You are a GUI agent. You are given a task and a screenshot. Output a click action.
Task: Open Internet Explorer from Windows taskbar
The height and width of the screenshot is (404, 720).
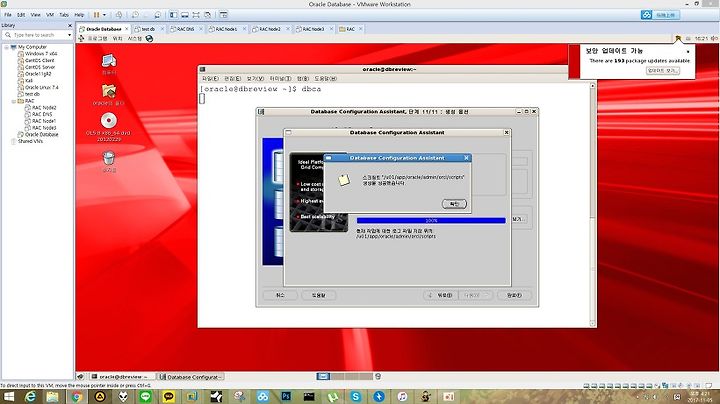pos(30,397)
